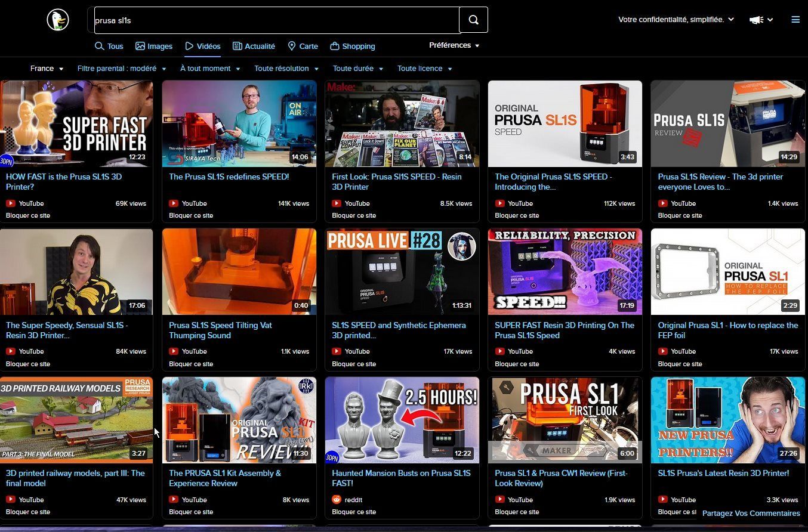Play the SIRAYA Tech sponsored video thumbnail
The height and width of the screenshot is (532, 808).
(239, 123)
